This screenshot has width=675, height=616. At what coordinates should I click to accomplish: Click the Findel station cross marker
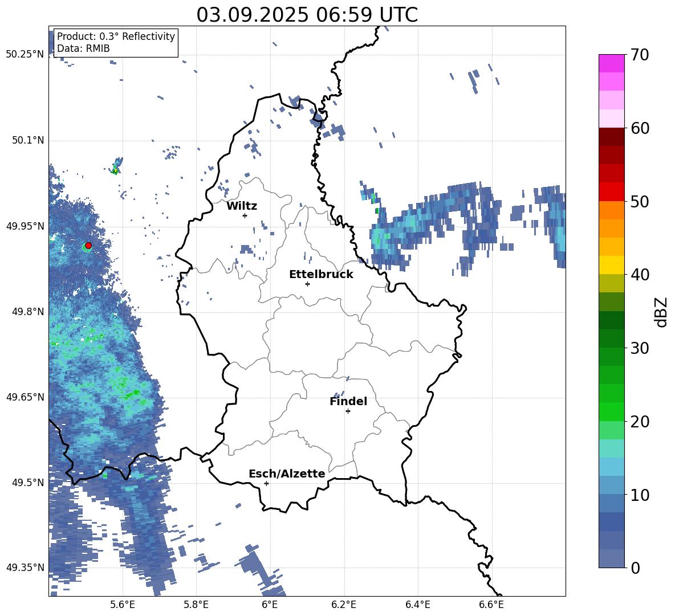point(348,411)
